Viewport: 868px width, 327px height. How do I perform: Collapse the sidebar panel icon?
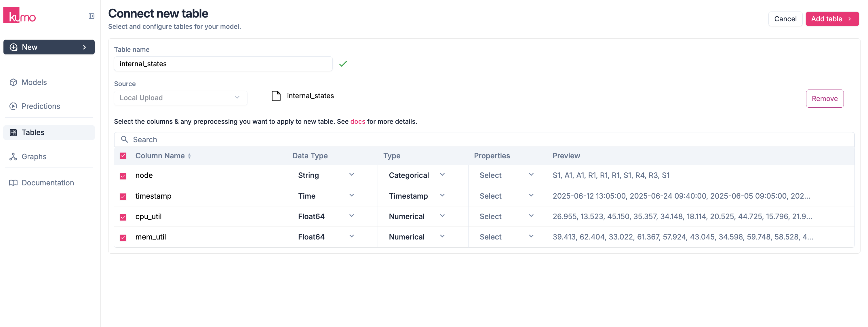[x=91, y=16]
